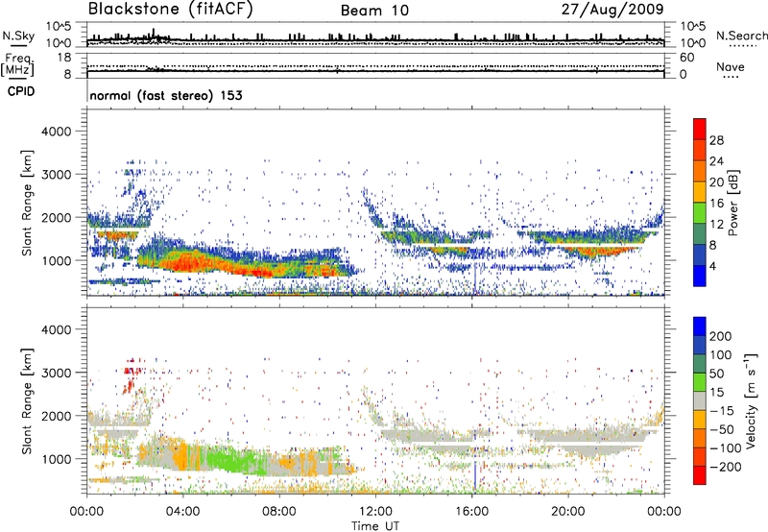Click the 50 label on Velocity colorbar
This screenshot has height=532, width=768.
coord(716,374)
